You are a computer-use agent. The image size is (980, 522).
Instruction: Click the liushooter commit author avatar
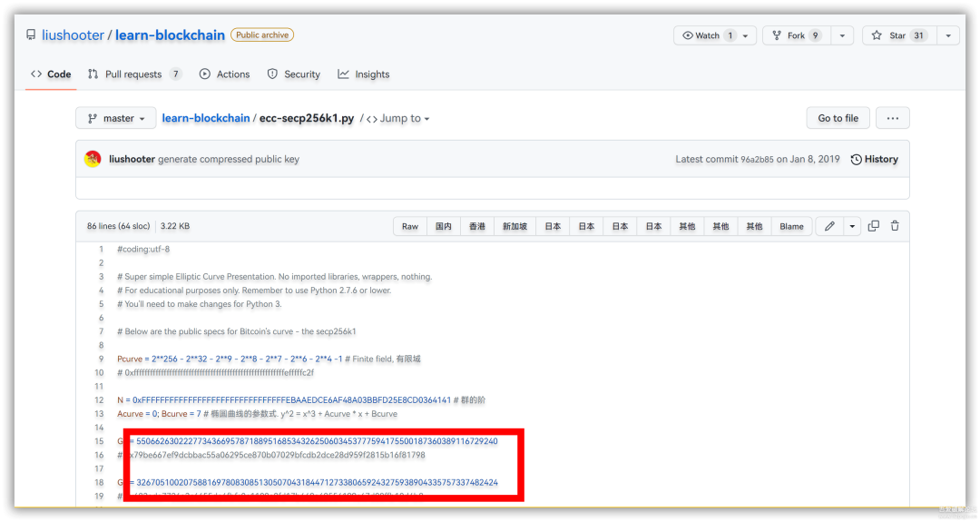click(93, 159)
